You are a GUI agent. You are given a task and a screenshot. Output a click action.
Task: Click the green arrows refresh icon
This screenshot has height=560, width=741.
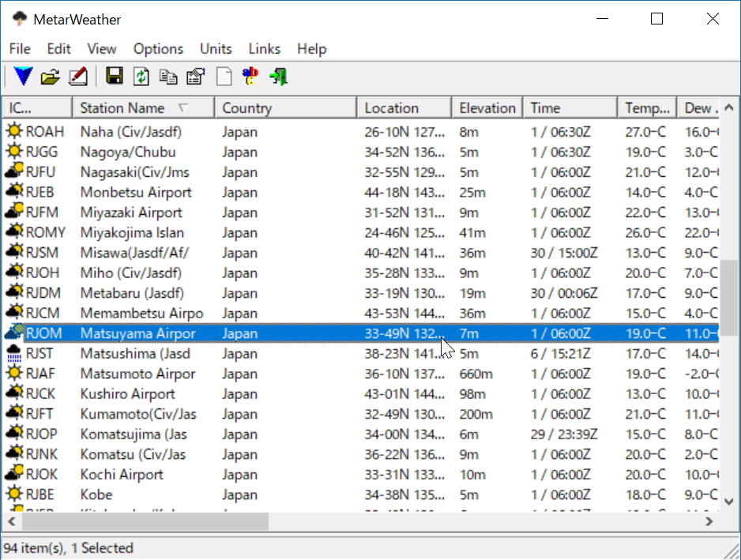coord(141,77)
